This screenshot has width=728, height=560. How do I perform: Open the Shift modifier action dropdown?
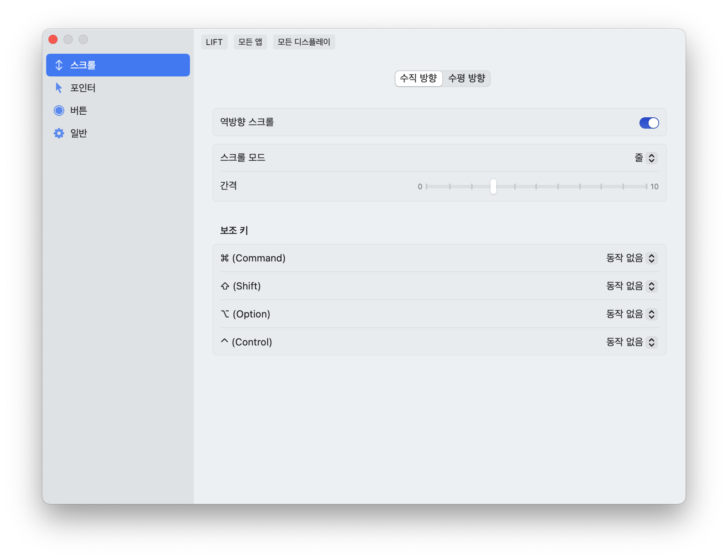(x=632, y=286)
